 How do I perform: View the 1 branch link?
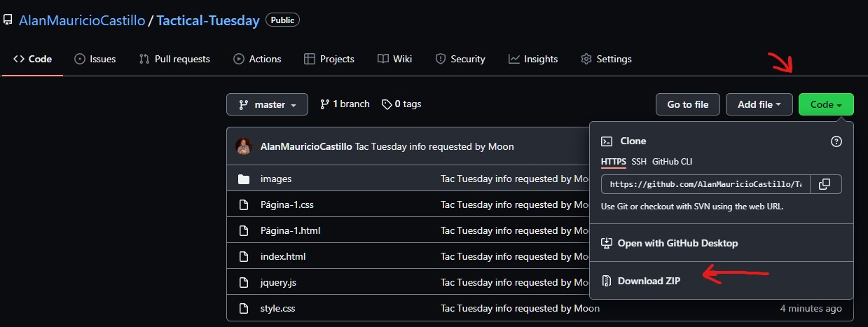tap(345, 104)
